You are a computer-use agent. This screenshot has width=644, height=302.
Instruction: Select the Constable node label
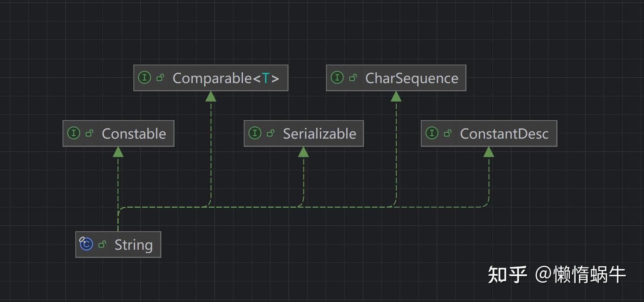(134, 134)
